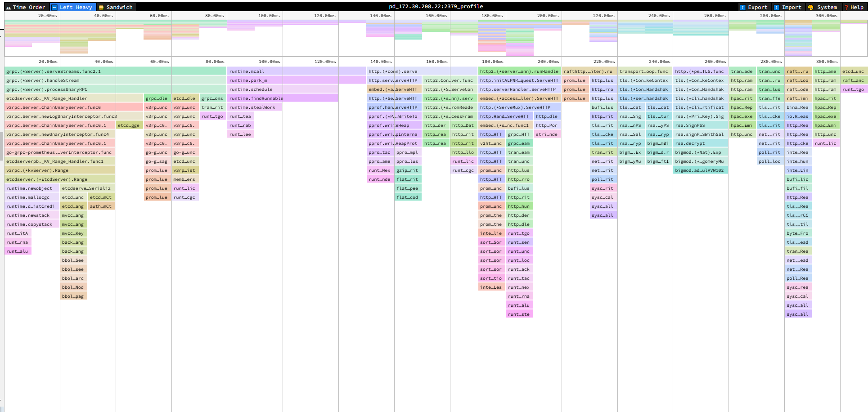Select the go-grpc-prometheus interceptor frame
Viewport: 868px width, 412px height.
click(x=60, y=152)
